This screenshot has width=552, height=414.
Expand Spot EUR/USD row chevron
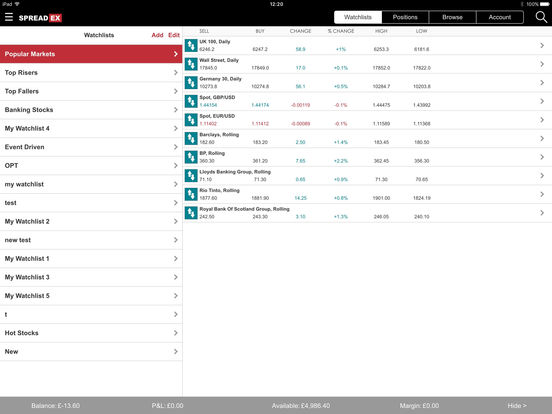tap(542, 120)
